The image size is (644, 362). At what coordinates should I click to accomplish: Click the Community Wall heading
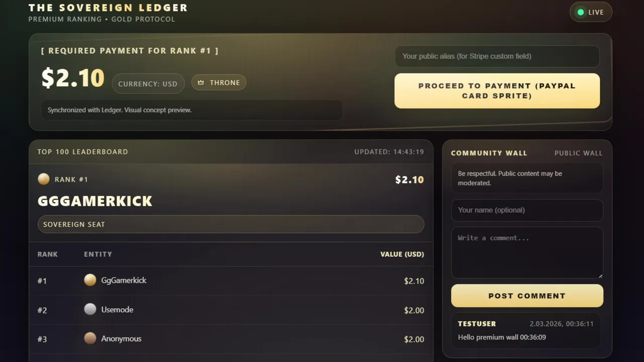pyautogui.click(x=489, y=153)
